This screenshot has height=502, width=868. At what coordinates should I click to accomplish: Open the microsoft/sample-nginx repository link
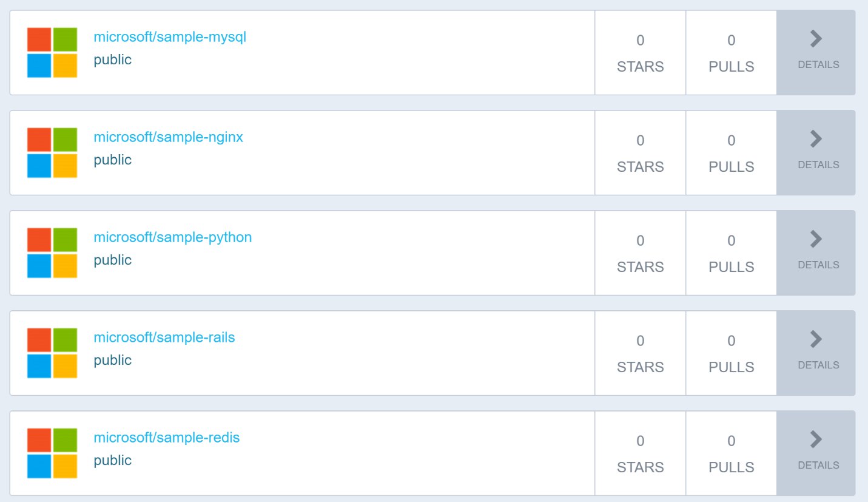[168, 137]
